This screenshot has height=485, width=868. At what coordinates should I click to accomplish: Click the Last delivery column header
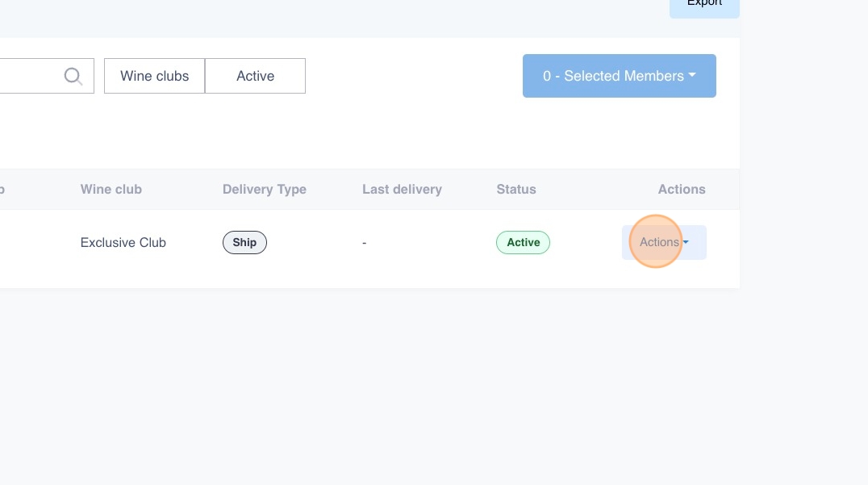(402, 190)
